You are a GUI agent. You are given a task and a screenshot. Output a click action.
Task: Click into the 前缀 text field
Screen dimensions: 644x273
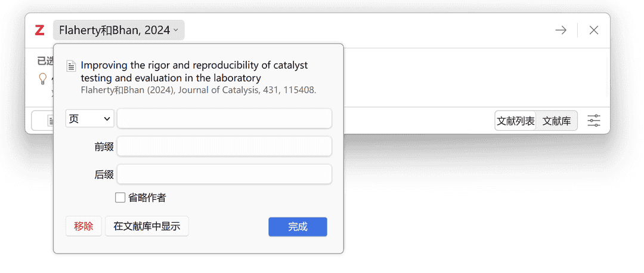(x=224, y=146)
